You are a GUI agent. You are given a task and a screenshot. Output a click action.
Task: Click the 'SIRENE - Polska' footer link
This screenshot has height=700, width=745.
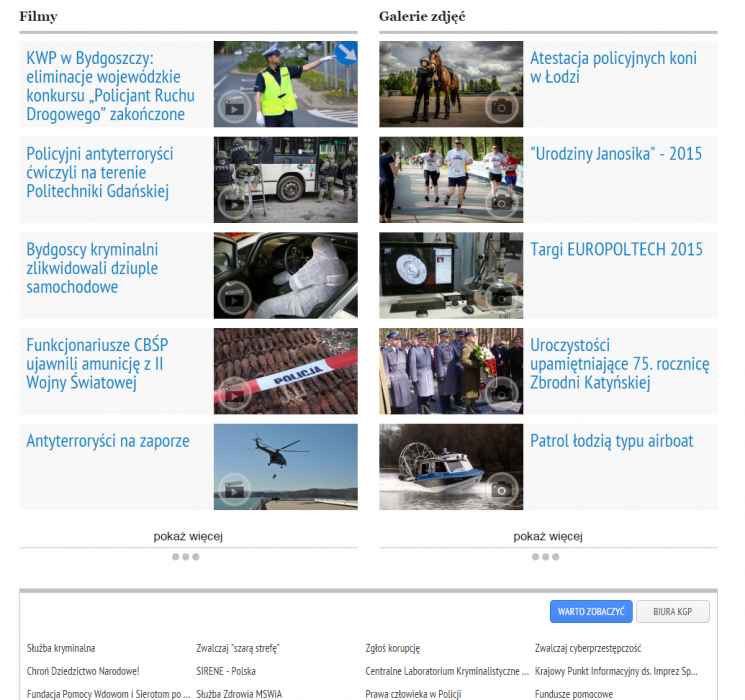pyautogui.click(x=226, y=671)
